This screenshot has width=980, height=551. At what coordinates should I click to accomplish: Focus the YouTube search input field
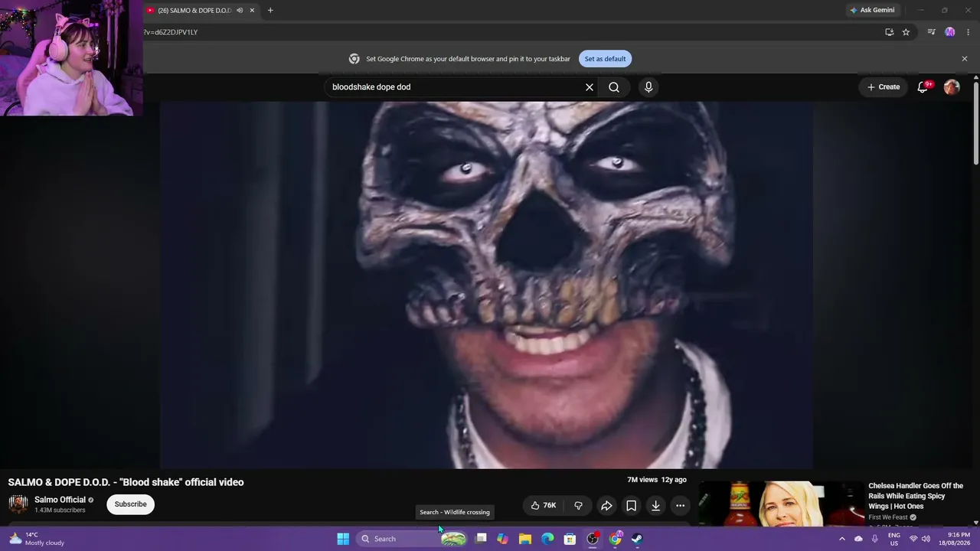click(x=456, y=87)
